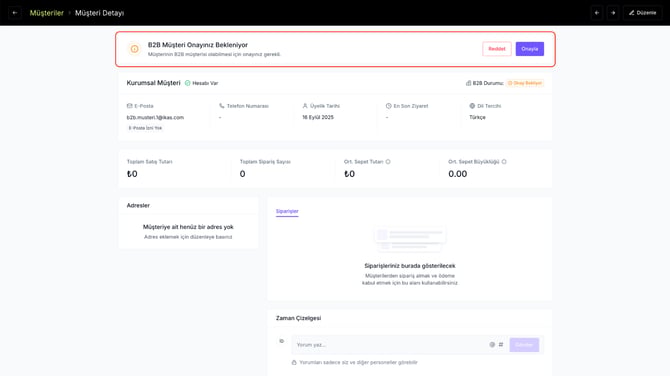Switch to the Siparişler tab
Image resolution: width=670 pixels, height=376 pixels.
[287, 212]
